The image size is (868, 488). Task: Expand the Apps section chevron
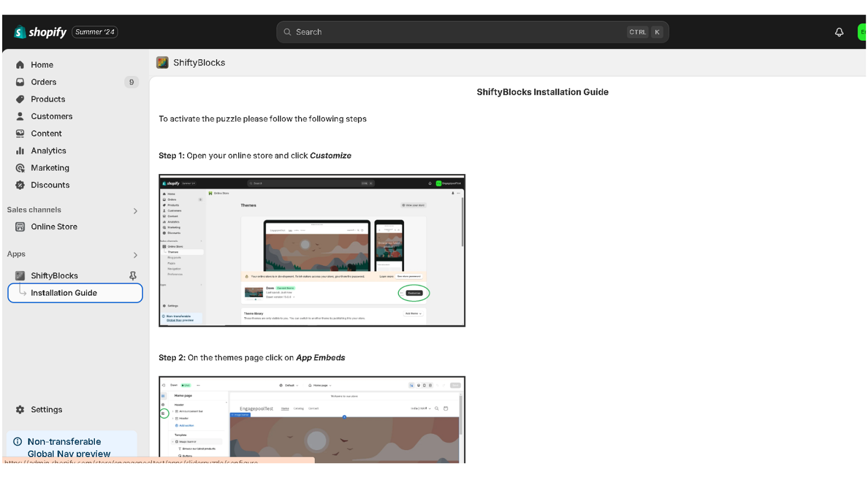pyautogui.click(x=135, y=255)
